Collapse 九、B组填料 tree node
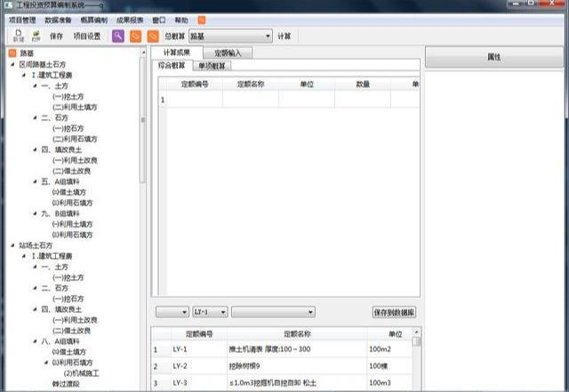The image size is (569, 392). point(35,213)
